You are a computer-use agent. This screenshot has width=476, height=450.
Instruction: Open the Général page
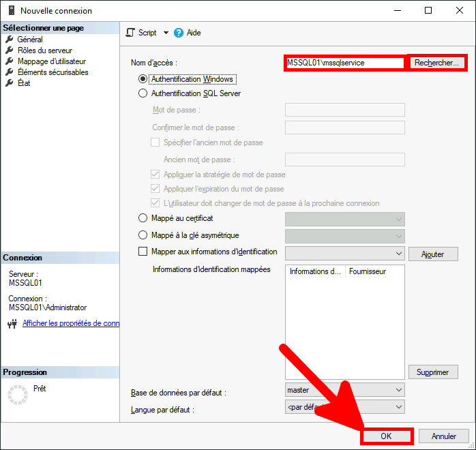(30, 40)
